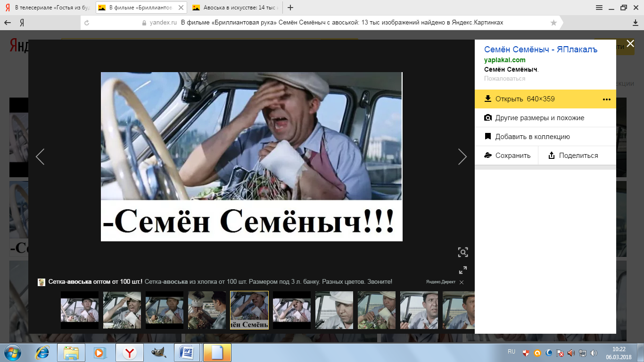Viewport: 644px width, 362px height.
Task: Click the share icon beside Поделиться
Action: (551, 156)
